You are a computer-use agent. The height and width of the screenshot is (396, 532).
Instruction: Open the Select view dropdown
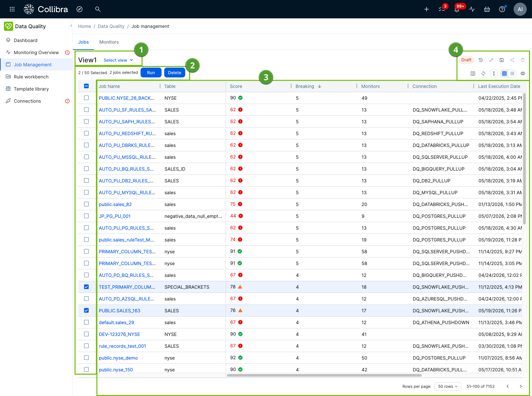point(118,60)
